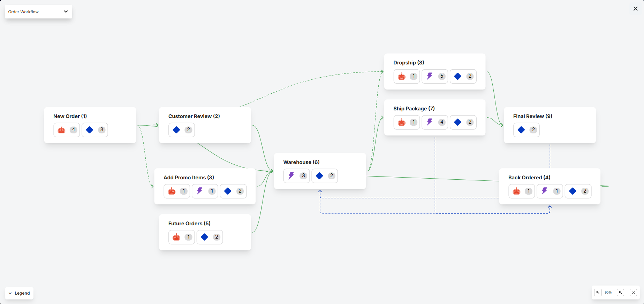644x304 pixels.
Task: Click the blue diamond in Add Promo Items
Action: 228,191
